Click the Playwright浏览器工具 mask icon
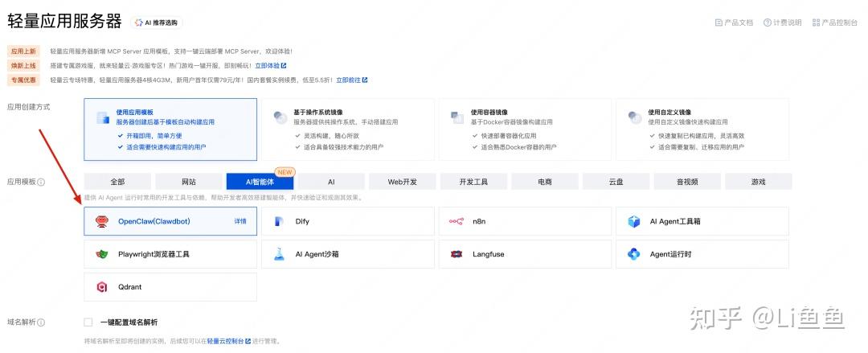Viewport: 868px width, 353px height. [x=101, y=254]
